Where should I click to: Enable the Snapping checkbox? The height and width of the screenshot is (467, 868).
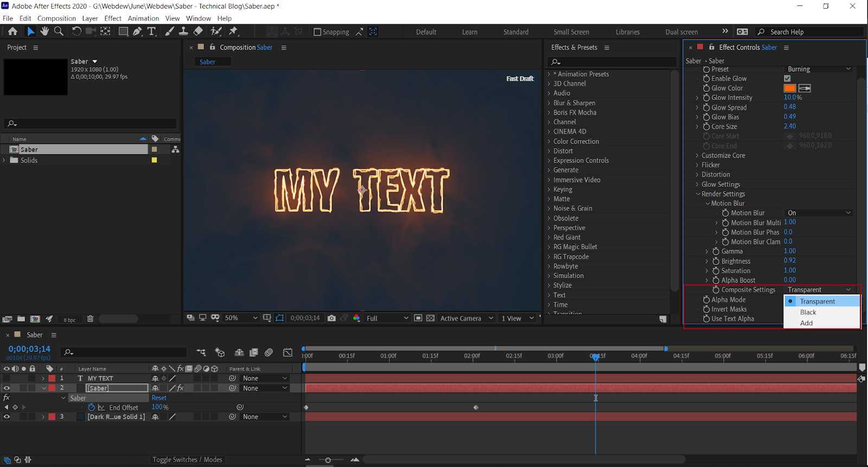point(318,32)
